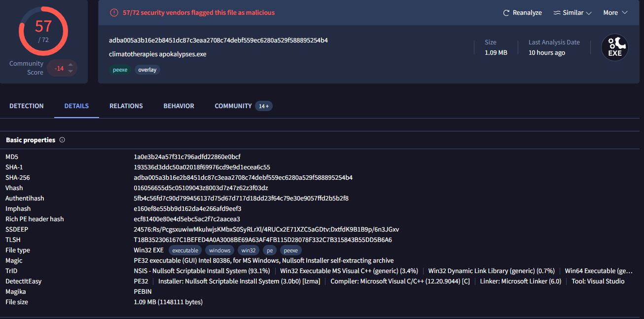Click the Win32 EXE file type text
Viewport: 644px width, 319px height.
coord(148,250)
